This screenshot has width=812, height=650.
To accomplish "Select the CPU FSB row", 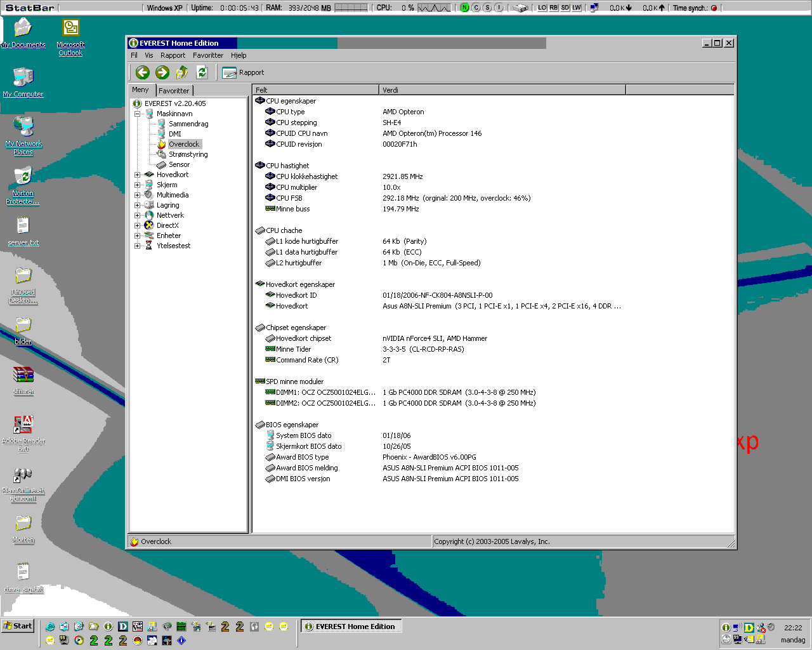I will click(289, 198).
